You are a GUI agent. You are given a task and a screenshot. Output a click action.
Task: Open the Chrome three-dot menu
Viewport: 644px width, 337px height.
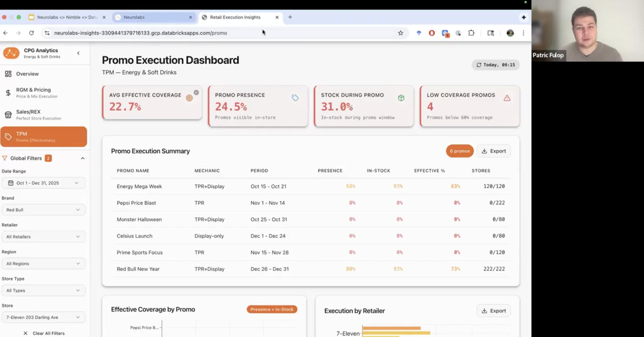[x=523, y=33]
